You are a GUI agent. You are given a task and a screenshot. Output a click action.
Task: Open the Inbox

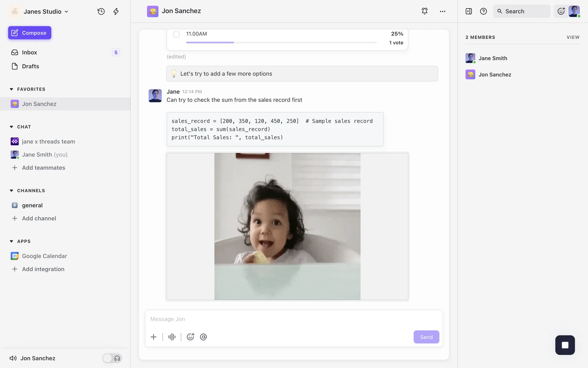(x=29, y=52)
